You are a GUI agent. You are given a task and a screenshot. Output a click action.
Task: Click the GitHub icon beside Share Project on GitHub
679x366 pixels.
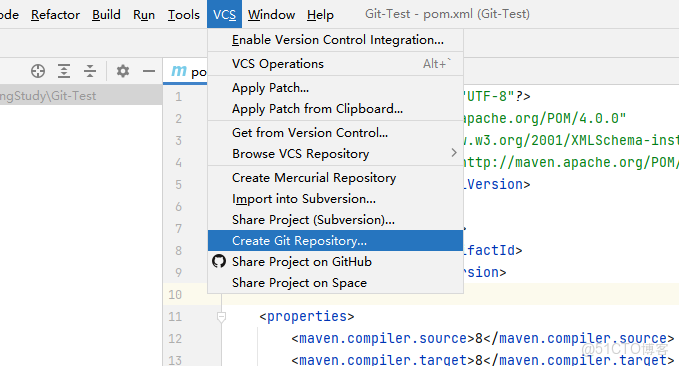pyautogui.click(x=219, y=261)
